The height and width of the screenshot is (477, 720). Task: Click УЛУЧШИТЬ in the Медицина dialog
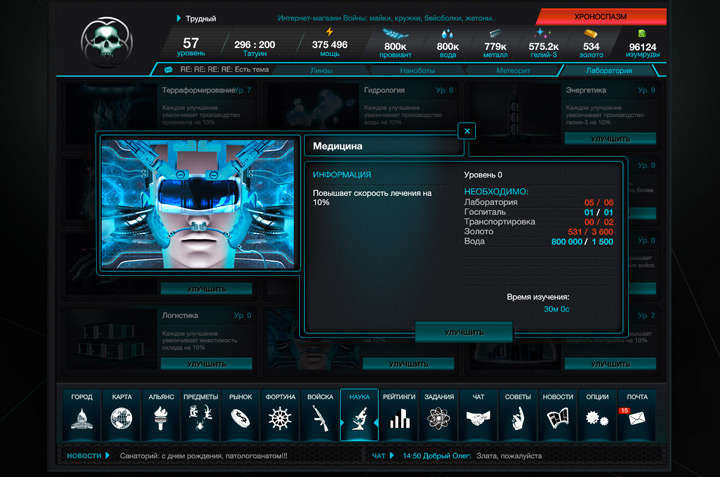464,332
